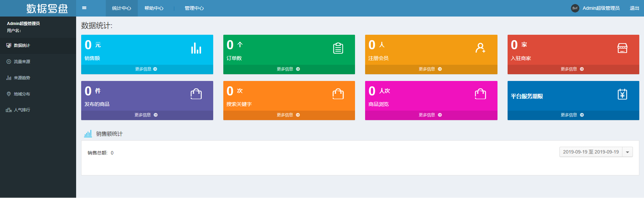Click the location pin icon beside 地域分布
This screenshot has width=644, height=198.
(9, 94)
